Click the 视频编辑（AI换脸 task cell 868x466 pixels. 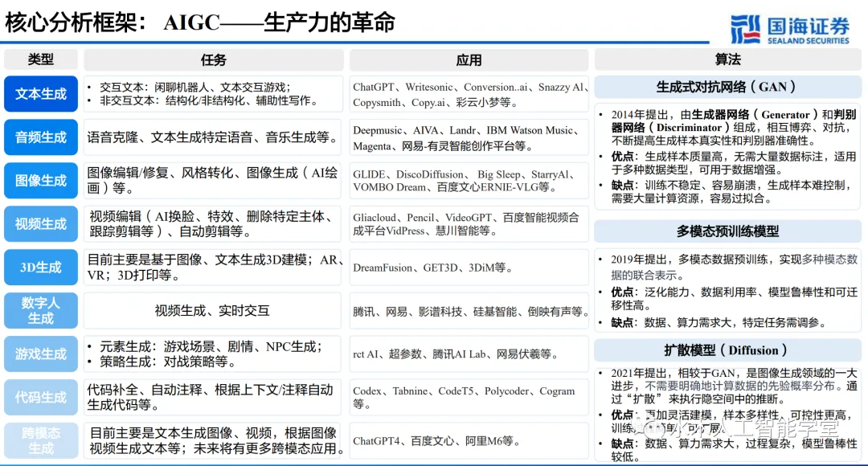point(213,223)
